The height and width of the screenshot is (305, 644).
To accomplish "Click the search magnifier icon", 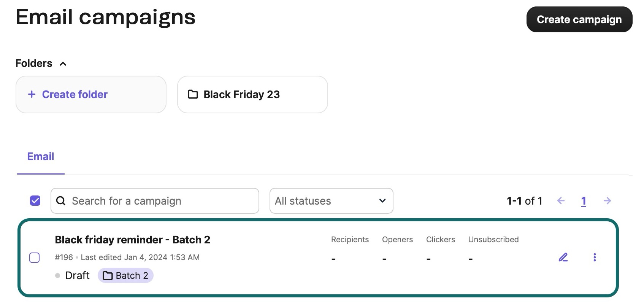I will 61,201.
